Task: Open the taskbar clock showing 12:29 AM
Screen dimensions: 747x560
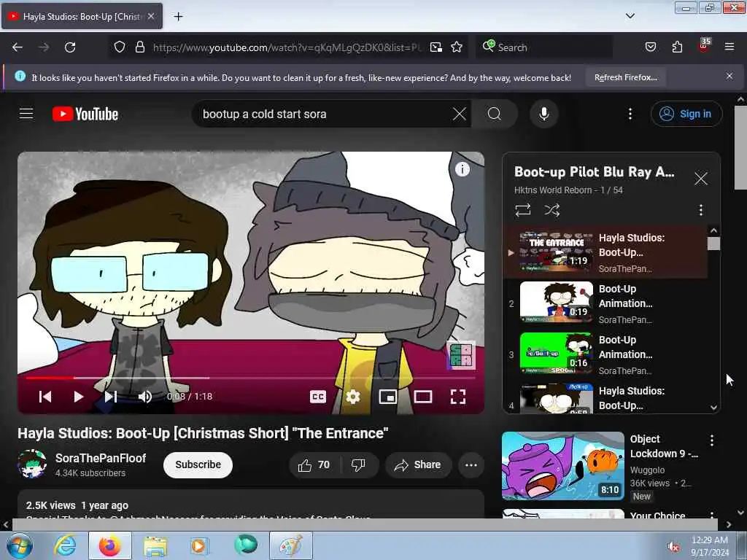Action: 709,545
